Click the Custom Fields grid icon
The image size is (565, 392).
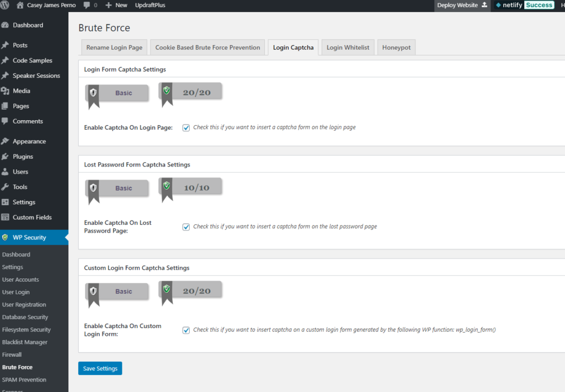[x=5, y=217]
